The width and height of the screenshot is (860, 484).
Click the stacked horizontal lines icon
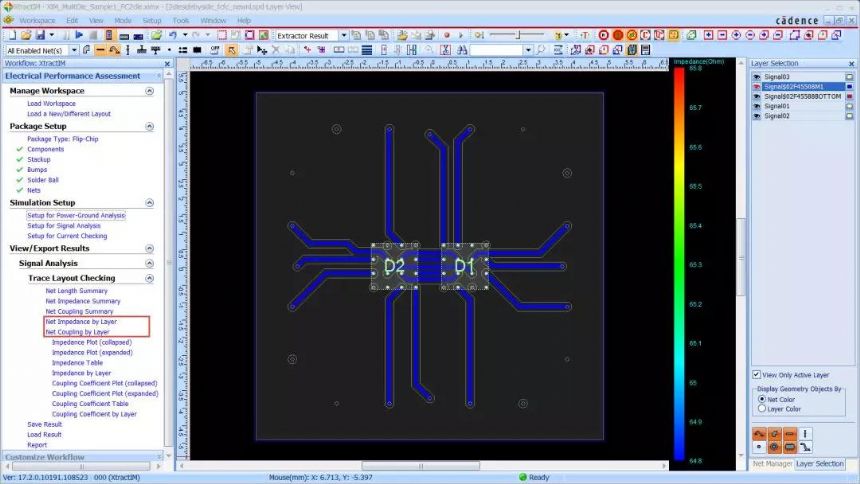point(367,50)
